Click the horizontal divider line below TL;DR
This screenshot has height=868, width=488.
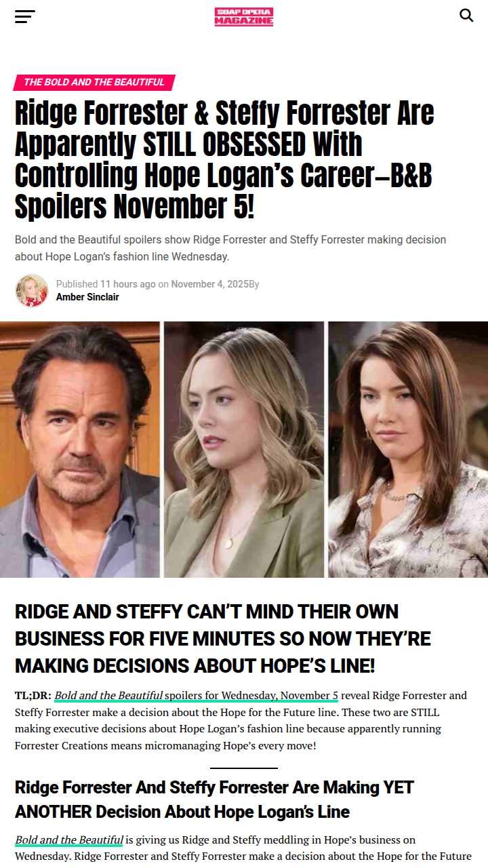click(244, 768)
